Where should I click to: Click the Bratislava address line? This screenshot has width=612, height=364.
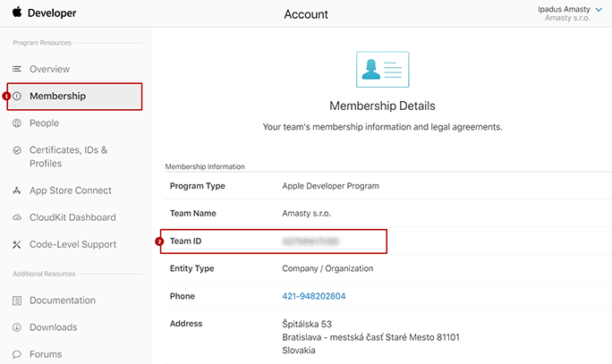(370, 337)
